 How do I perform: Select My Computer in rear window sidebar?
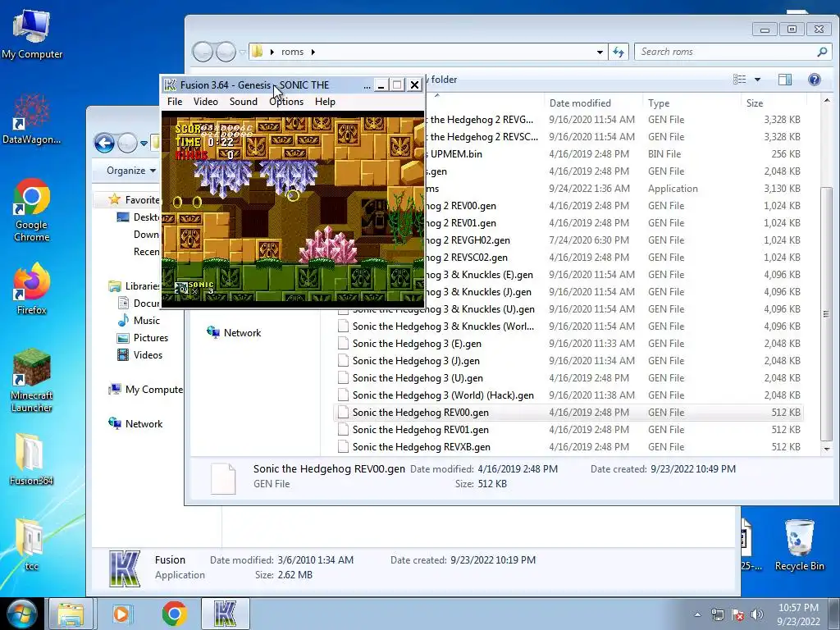pos(145,390)
